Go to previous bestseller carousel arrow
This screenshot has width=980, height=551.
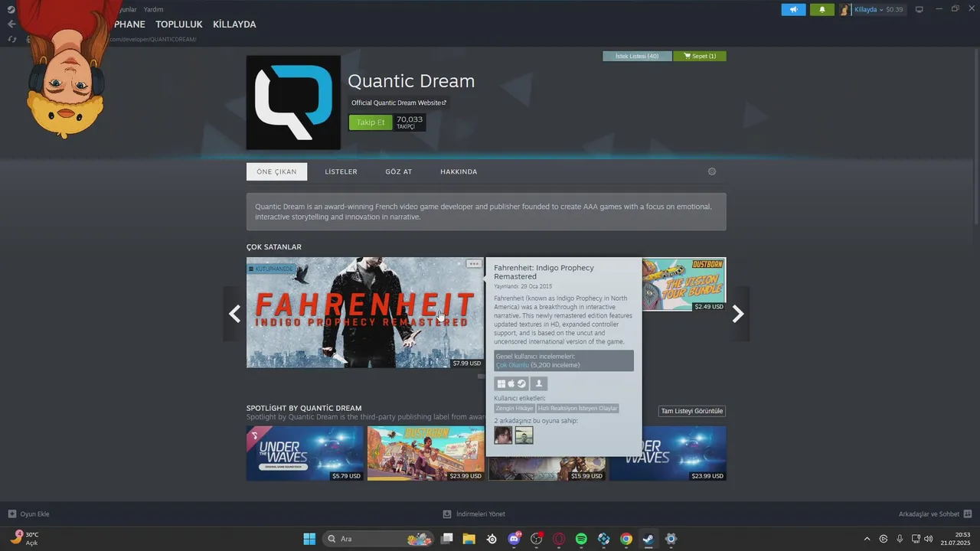[234, 314]
